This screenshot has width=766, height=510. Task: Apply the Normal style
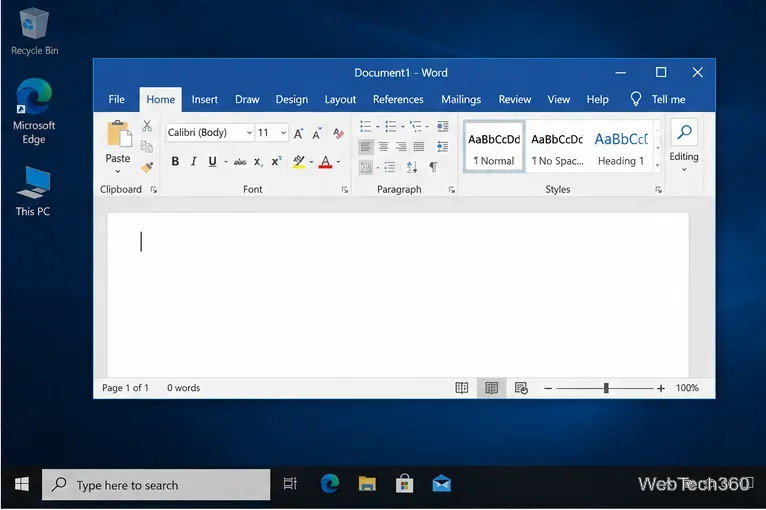pos(494,147)
